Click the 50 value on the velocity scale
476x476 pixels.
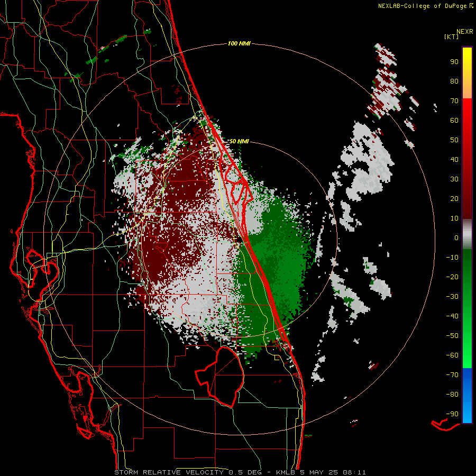click(454, 140)
